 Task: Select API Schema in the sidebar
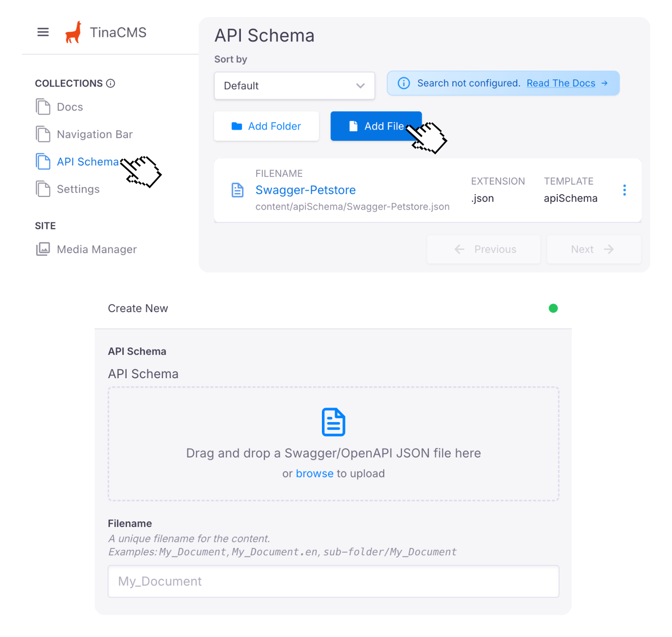click(87, 162)
